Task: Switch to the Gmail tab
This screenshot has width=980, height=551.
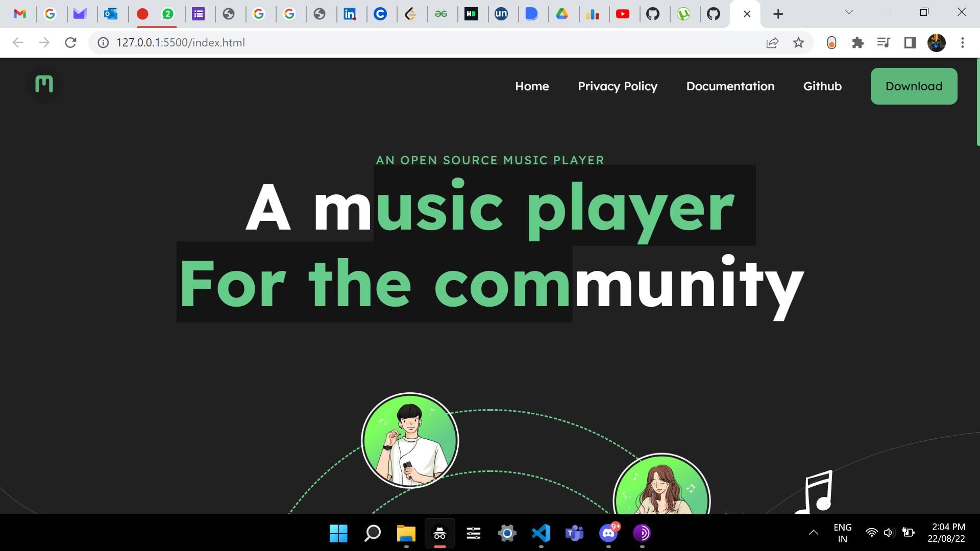Action: 20,14
